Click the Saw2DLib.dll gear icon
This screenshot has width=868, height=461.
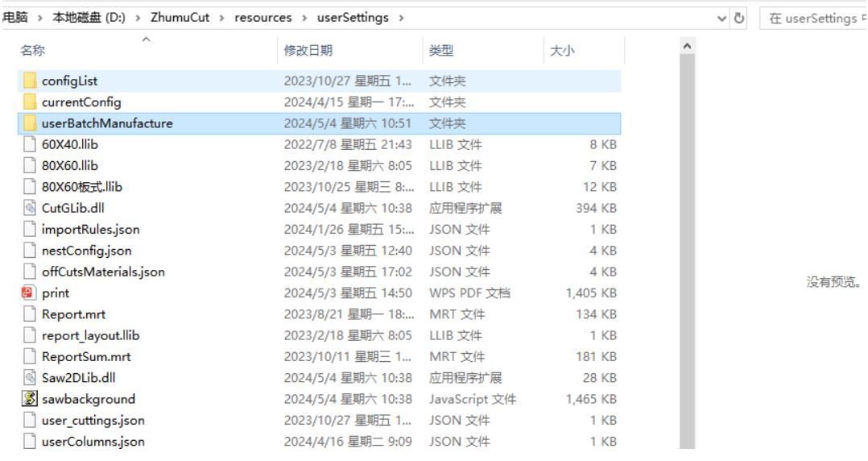[30, 378]
